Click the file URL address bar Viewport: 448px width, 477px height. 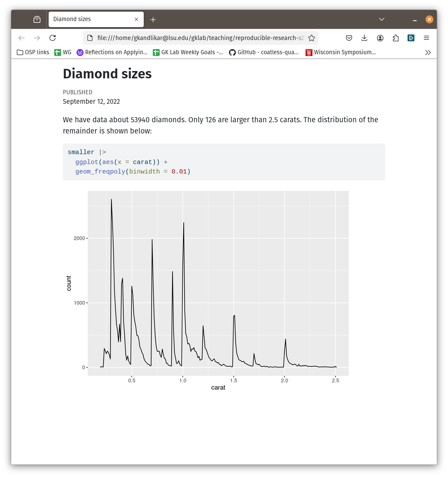tap(198, 38)
